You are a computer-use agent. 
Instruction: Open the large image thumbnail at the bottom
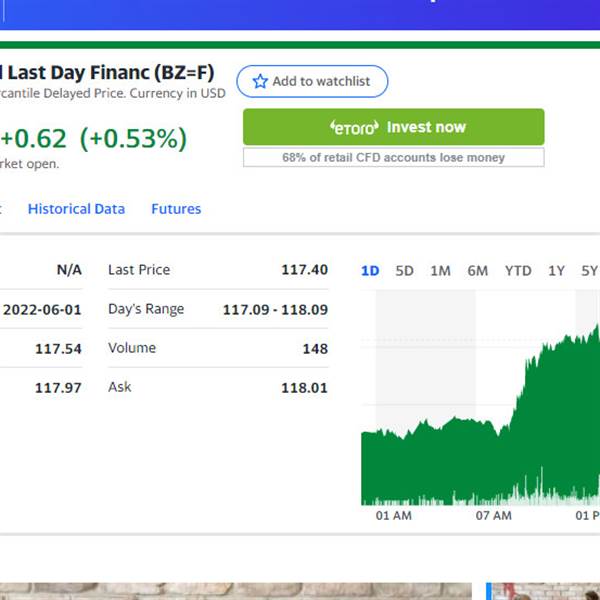[x=236, y=591]
